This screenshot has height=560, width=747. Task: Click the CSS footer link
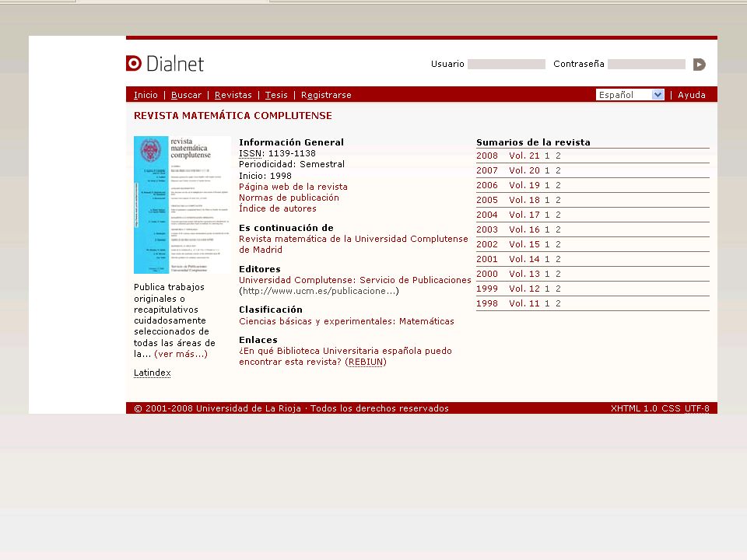[671, 408]
